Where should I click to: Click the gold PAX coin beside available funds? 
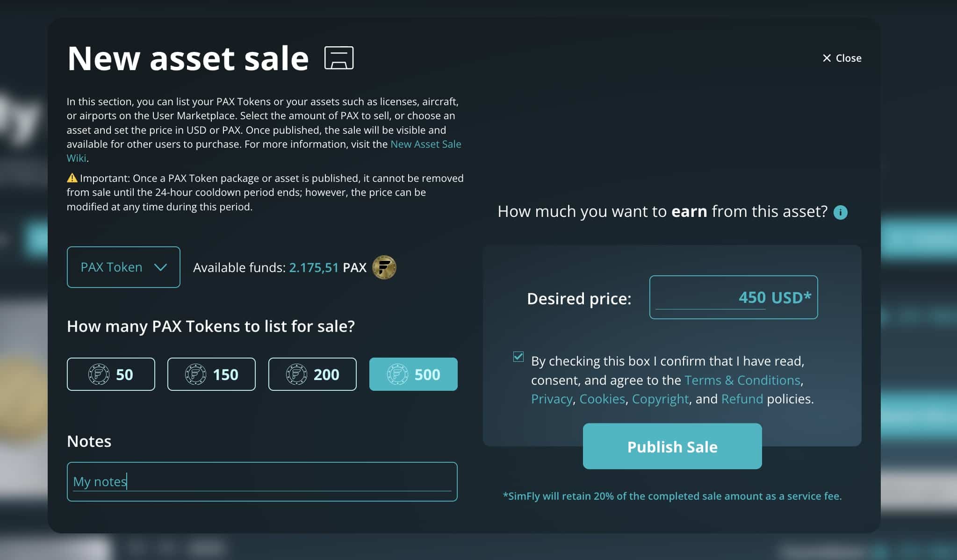tap(384, 267)
